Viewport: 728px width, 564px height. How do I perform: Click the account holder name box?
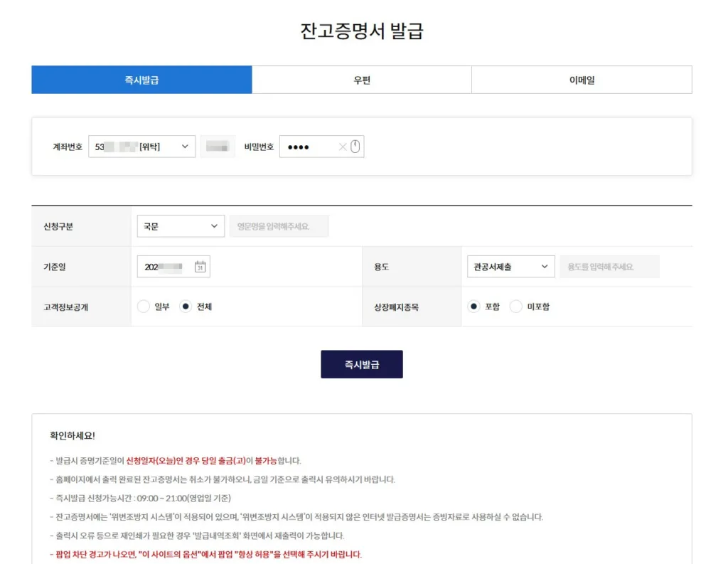pyautogui.click(x=217, y=147)
